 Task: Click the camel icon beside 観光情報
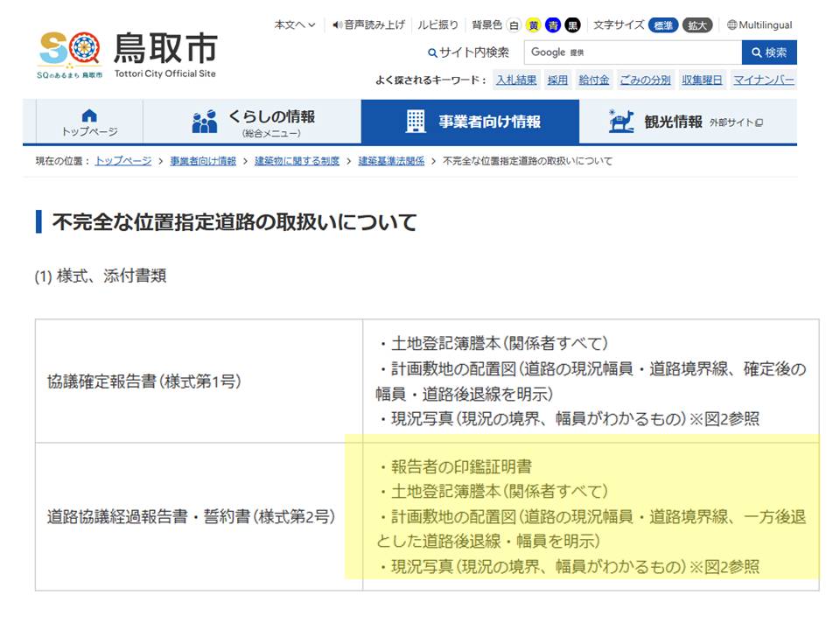(x=620, y=122)
